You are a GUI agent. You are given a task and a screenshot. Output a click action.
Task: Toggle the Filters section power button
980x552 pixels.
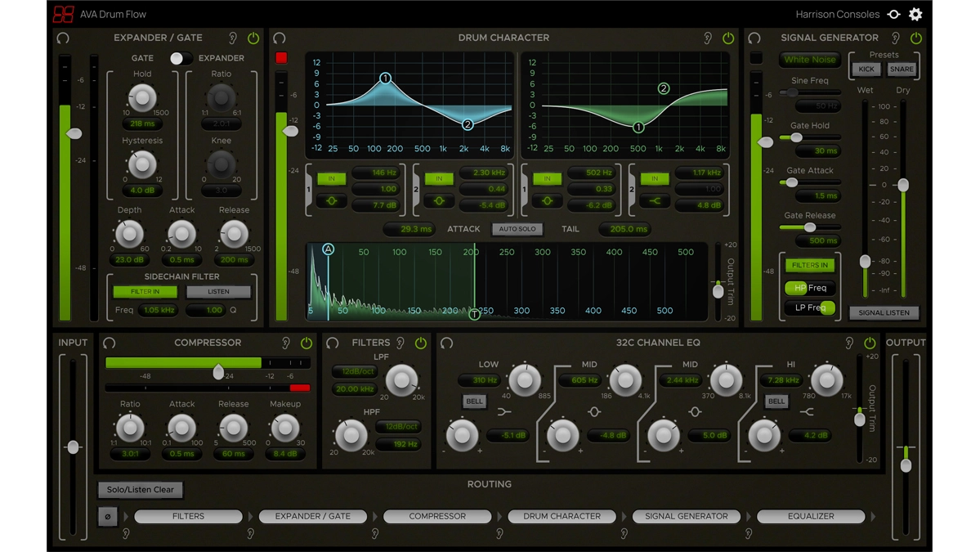click(421, 343)
